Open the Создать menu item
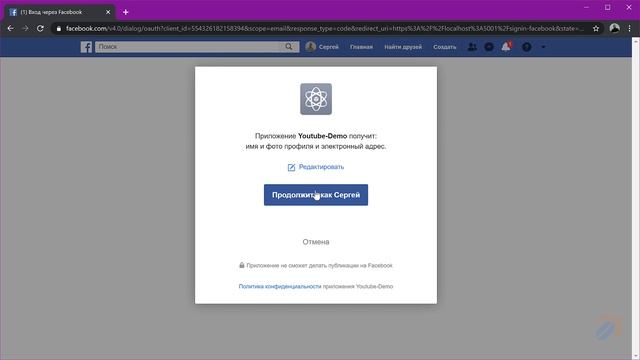The image size is (640, 360). [x=444, y=47]
